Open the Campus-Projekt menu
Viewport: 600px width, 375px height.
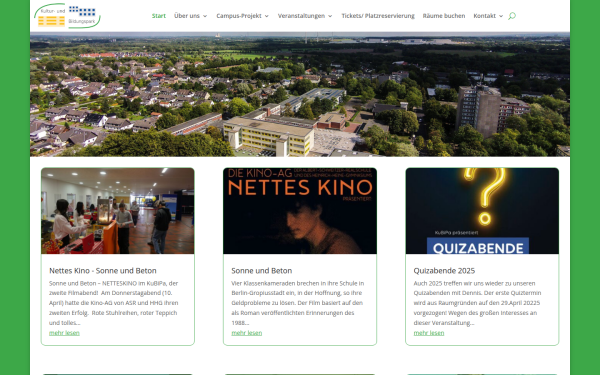pyautogui.click(x=239, y=16)
